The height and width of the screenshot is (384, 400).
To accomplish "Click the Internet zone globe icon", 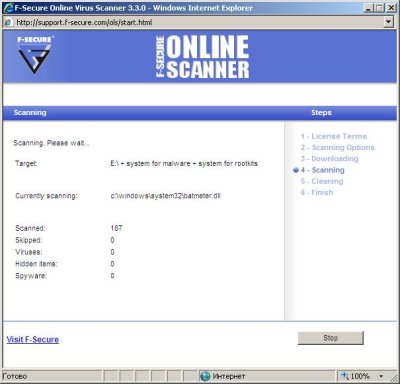I will tap(205, 376).
